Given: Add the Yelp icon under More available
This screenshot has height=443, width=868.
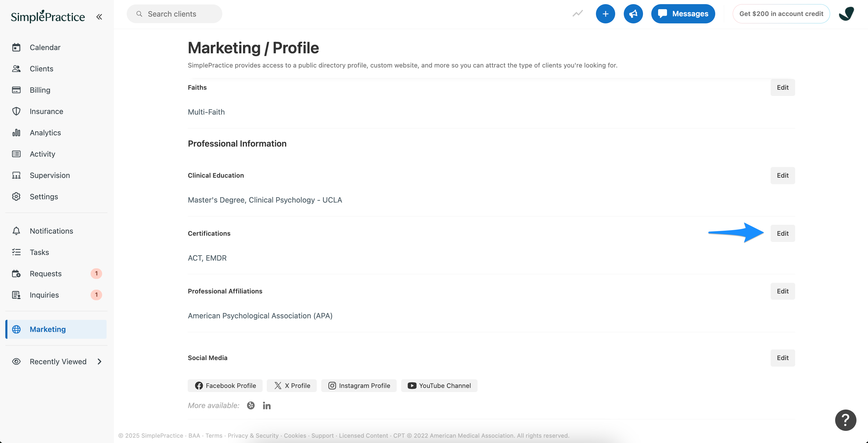Looking at the screenshot, I should [251, 406].
